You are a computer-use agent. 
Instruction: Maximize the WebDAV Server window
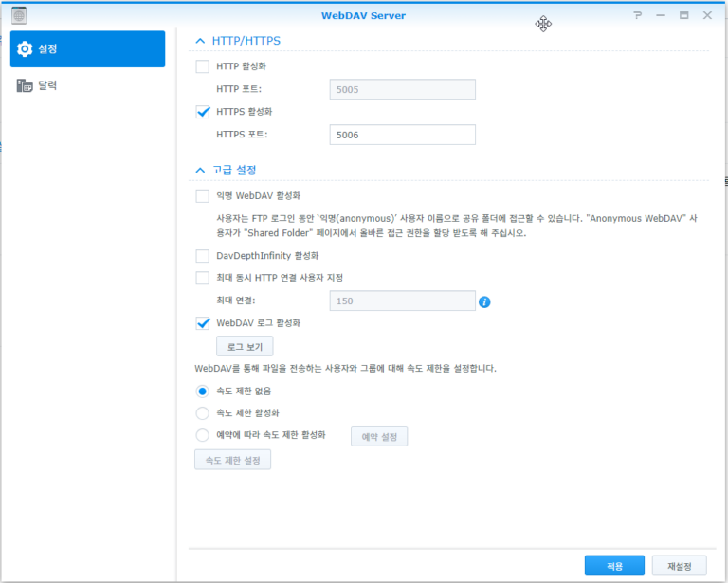coord(683,16)
